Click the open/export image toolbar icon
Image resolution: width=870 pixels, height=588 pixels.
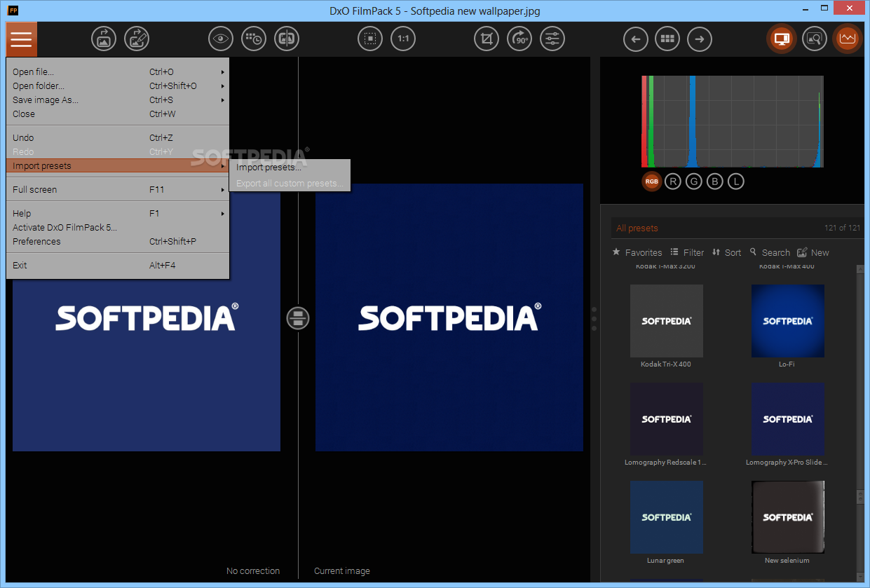[104, 39]
